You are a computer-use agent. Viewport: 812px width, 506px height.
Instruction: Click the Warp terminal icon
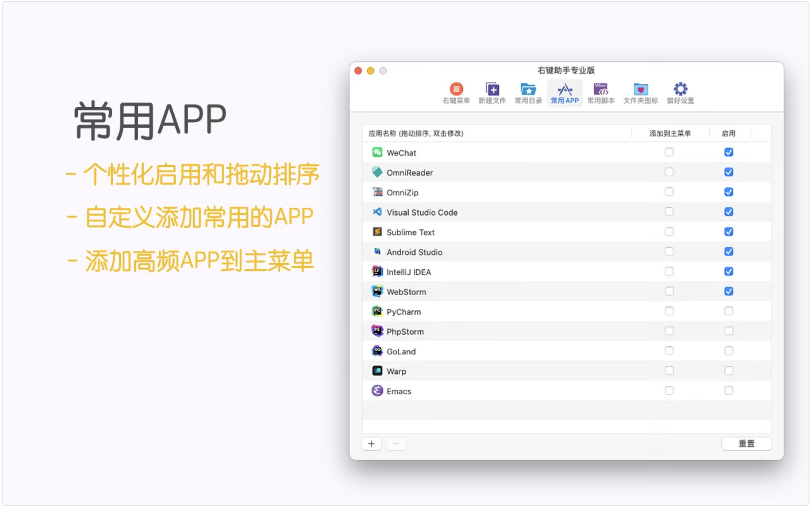[377, 371]
